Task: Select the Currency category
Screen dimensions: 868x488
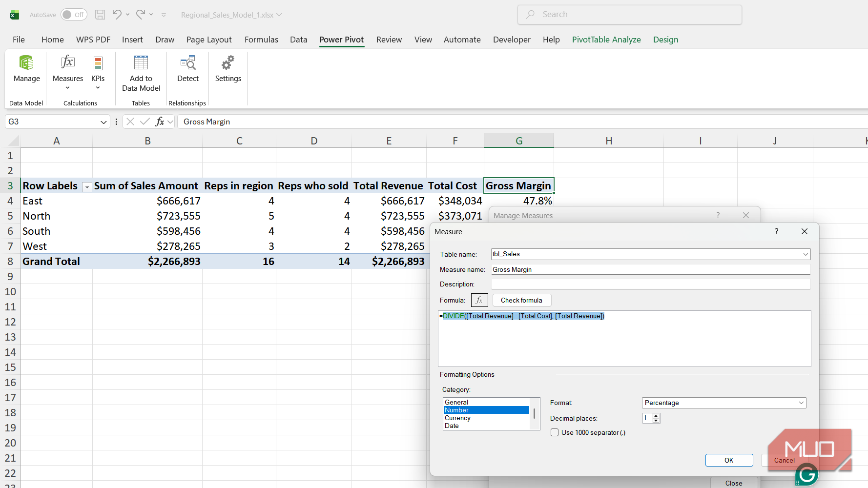Action: [x=486, y=418]
